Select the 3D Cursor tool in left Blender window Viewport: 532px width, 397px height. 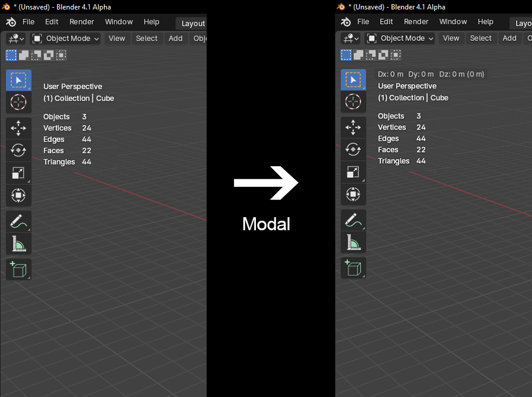coord(18,102)
